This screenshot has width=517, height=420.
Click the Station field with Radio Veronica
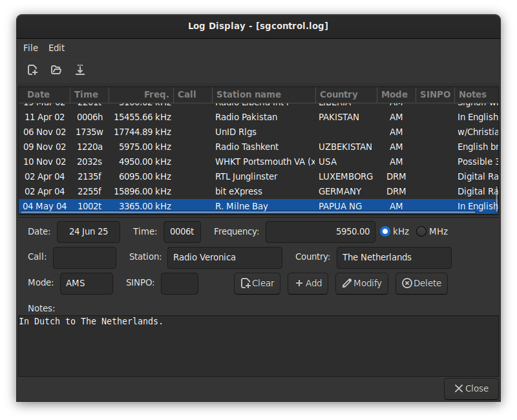point(224,257)
